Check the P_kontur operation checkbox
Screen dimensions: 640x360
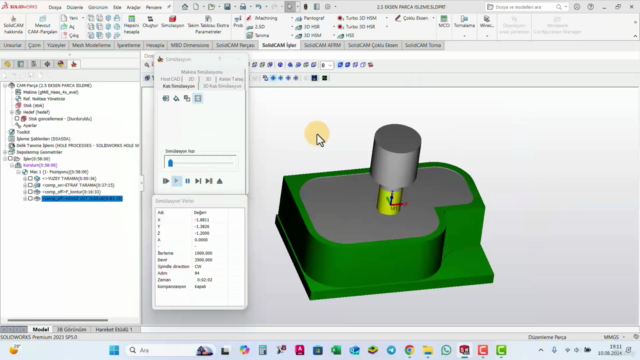[30, 192]
